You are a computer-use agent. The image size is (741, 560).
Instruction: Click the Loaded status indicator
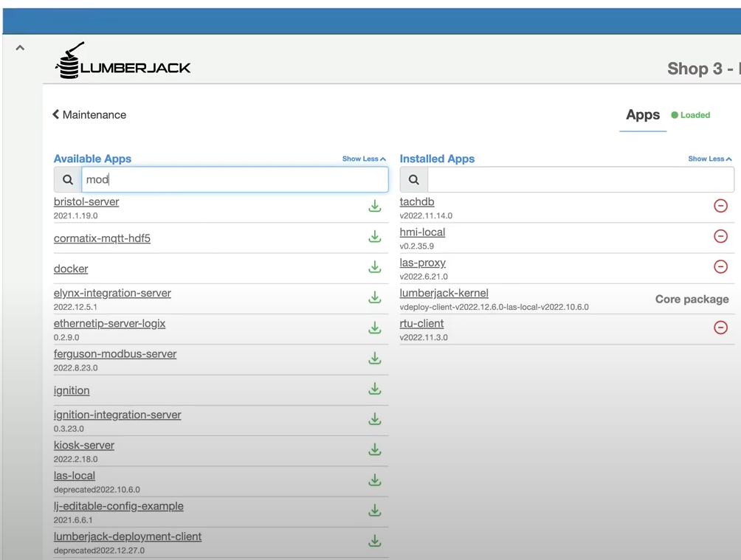click(690, 115)
